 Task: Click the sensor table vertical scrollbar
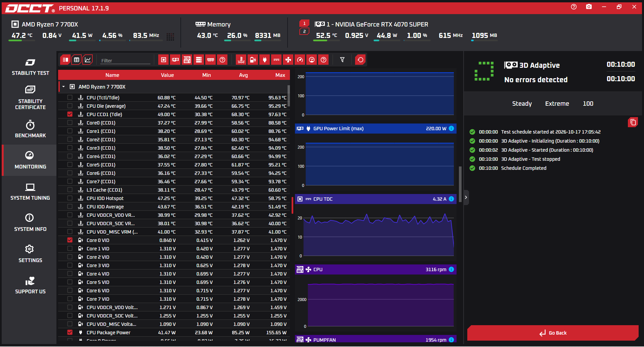pyautogui.click(x=289, y=95)
